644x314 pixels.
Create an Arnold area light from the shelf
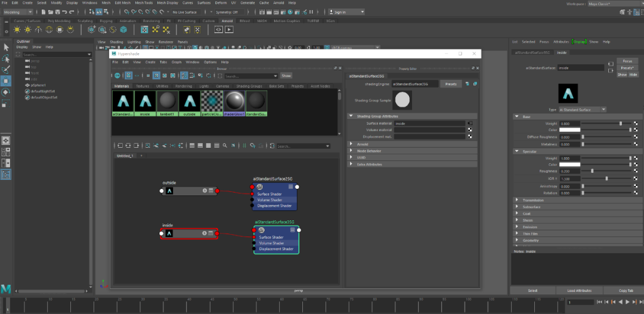pyautogui.click(x=17, y=30)
